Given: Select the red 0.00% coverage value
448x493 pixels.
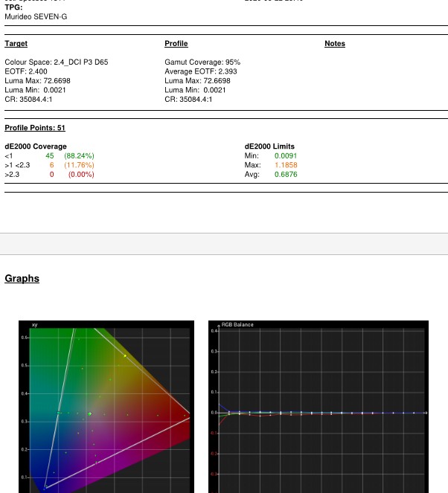Looking at the screenshot, I should pyautogui.click(x=81, y=175).
